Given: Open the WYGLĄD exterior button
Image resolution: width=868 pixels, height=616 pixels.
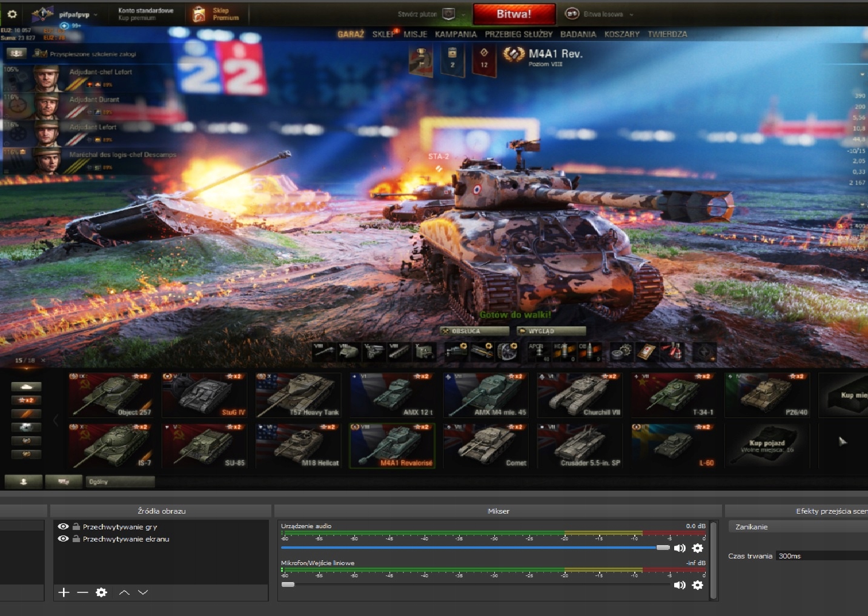Looking at the screenshot, I should tap(551, 331).
